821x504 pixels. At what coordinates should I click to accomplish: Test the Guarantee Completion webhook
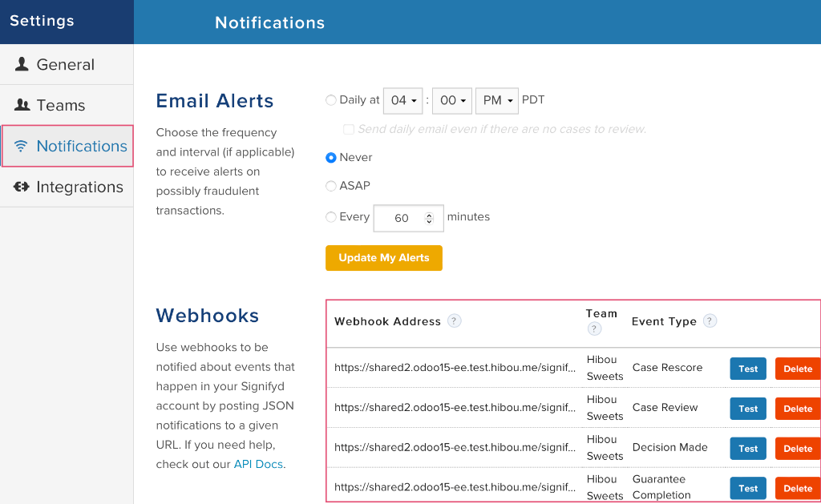point(748,488)
